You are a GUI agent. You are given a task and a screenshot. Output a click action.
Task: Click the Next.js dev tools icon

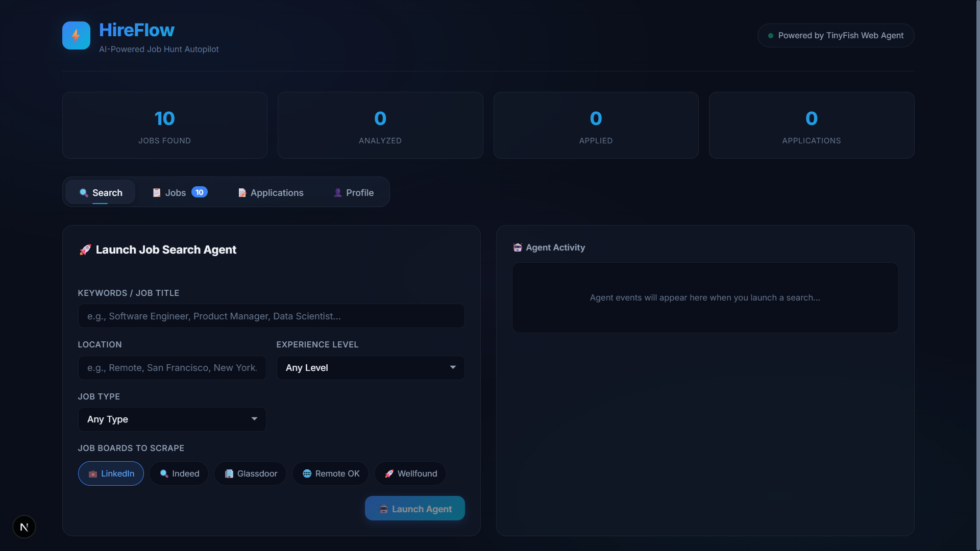[x=24, y=527]
